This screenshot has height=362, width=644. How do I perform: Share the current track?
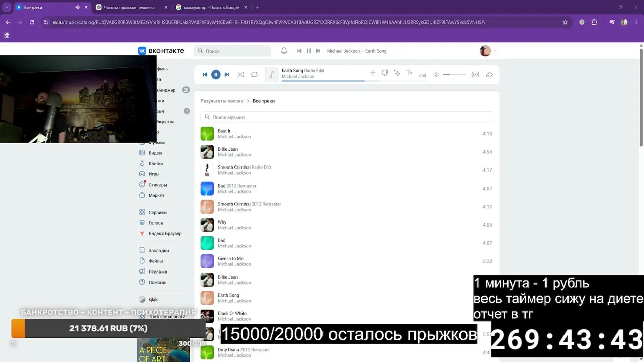[x=489, y=75]
